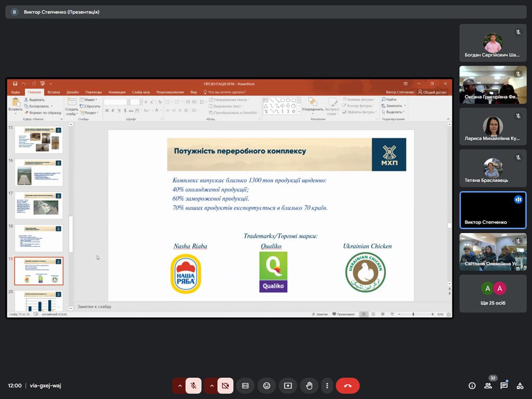The height and width of the screenshot is (399, 532).
Task: Toggle italic К formatting
Action: click(113, 110)
